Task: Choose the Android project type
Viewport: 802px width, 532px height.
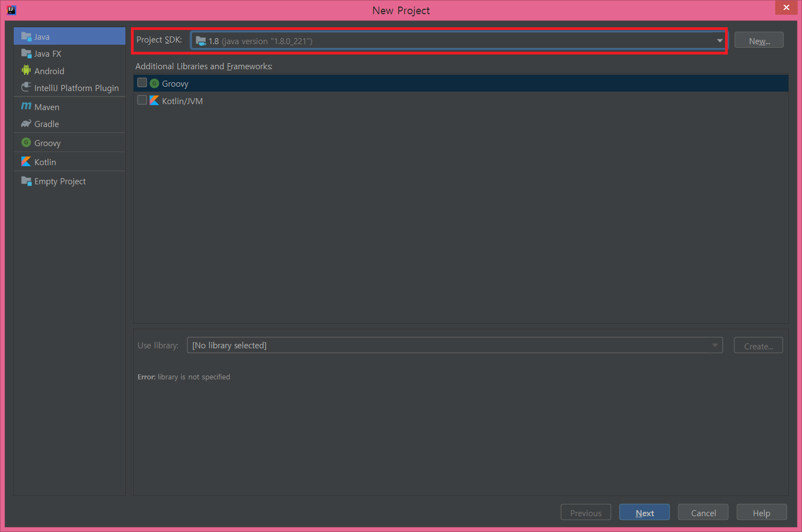Action: click(x=69, y=71)
